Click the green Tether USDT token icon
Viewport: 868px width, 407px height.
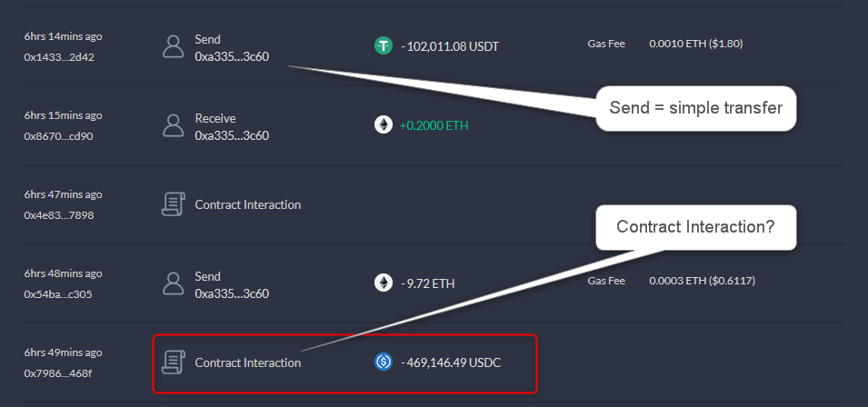pos(384,45)
